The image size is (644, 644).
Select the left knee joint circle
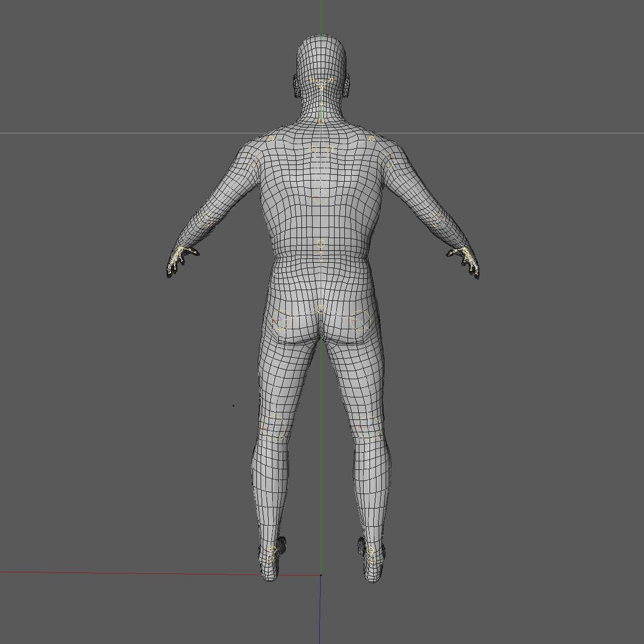(x=275, y=427)
